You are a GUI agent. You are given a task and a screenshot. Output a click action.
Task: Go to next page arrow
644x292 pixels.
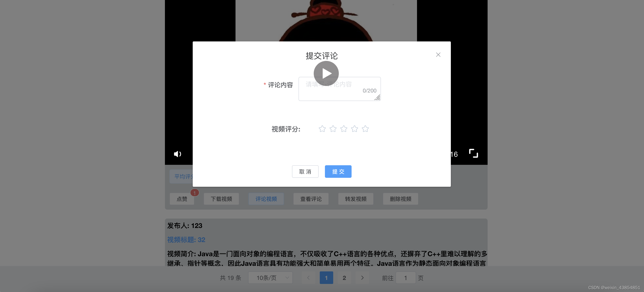362,277
